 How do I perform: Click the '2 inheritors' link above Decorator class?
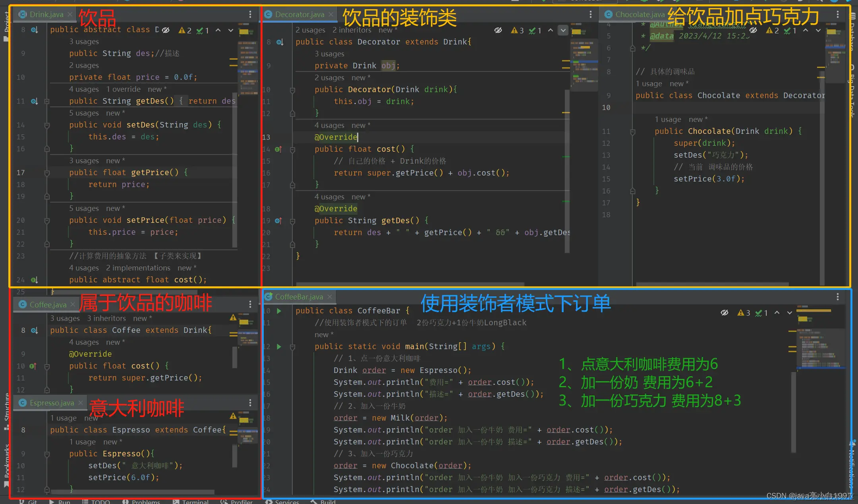pos(351,30)
